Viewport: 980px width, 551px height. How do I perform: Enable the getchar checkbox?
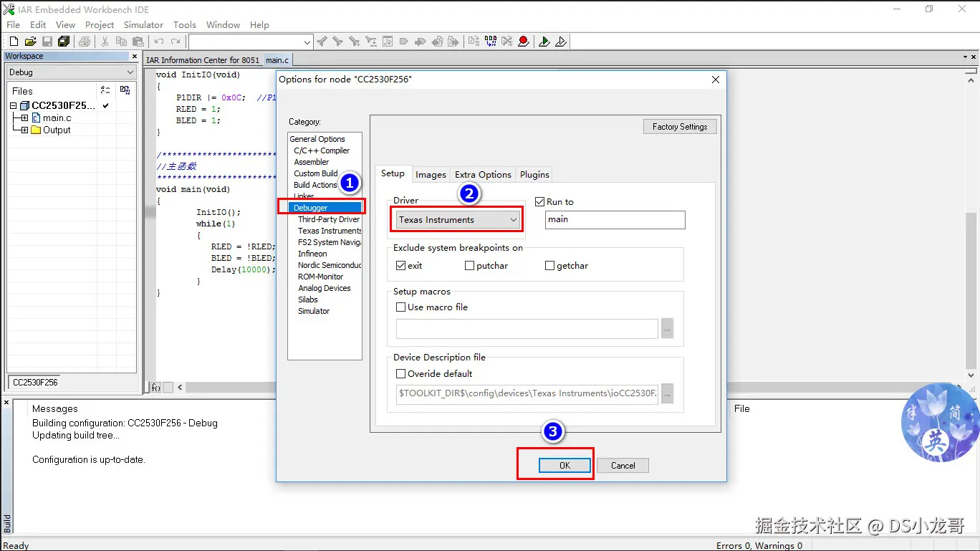549,265
